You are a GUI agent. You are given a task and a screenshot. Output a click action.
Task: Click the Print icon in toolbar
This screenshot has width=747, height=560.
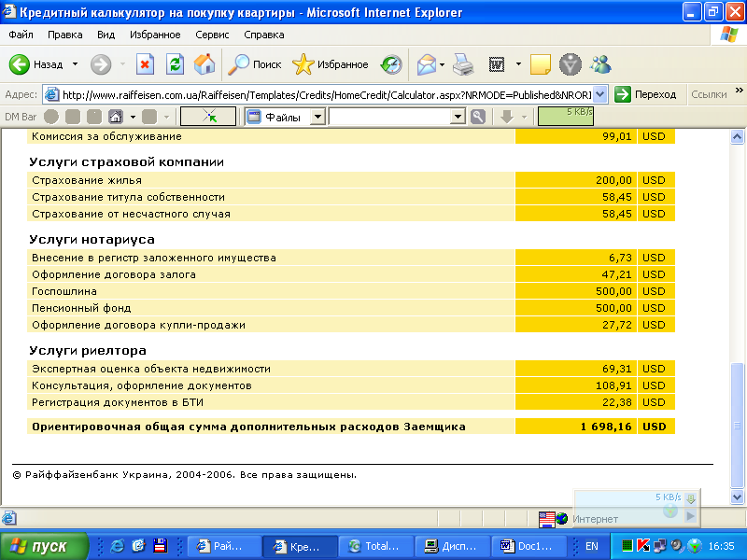[x=463, y=64]
